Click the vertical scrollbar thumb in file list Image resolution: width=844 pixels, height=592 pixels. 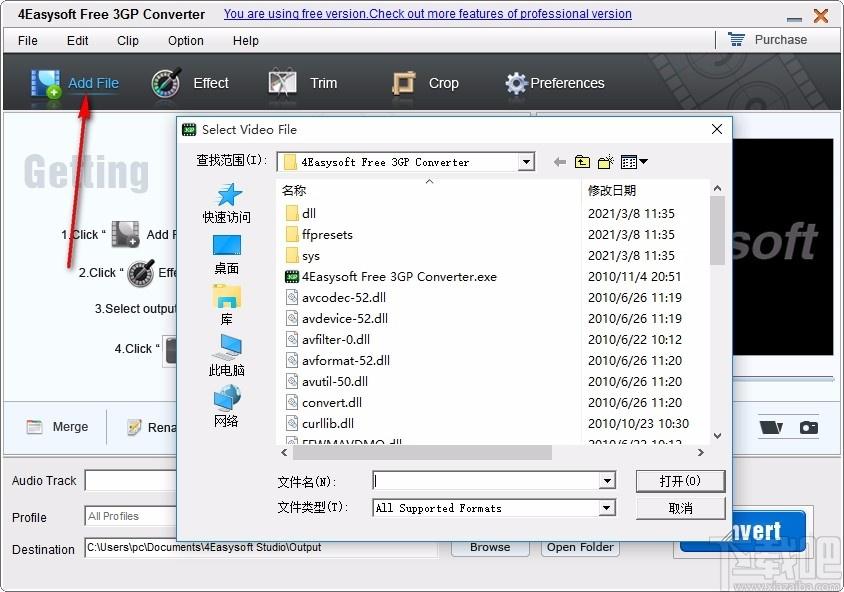(717, 230)
